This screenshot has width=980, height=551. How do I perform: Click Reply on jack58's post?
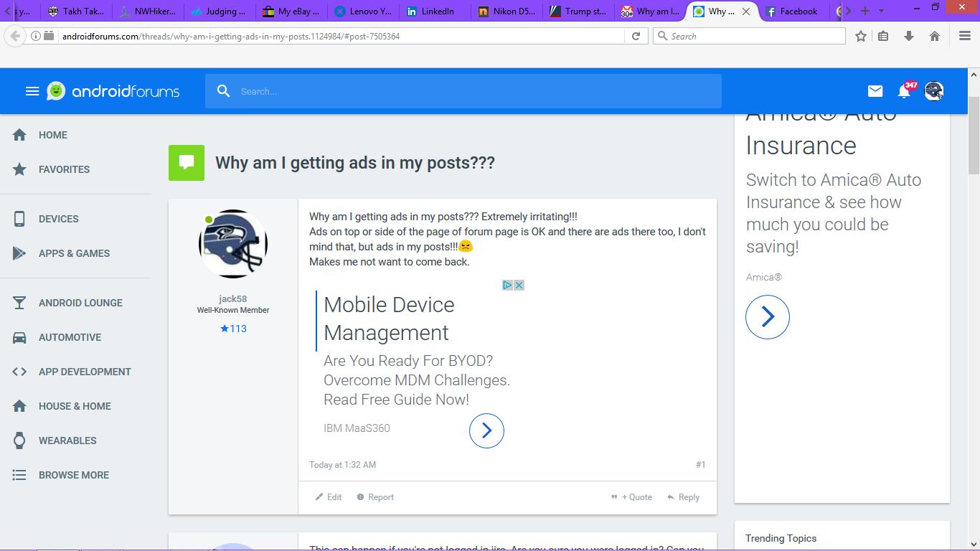pos(683,497)
